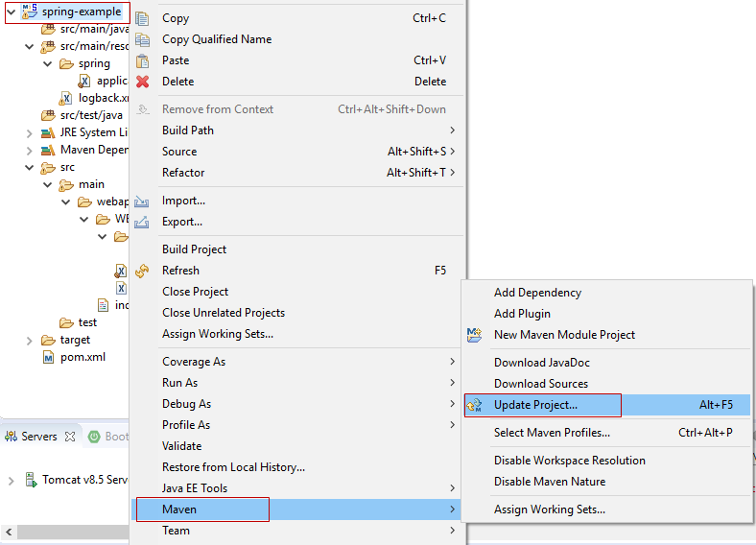Screen dimensions: 756x545
Task: Collapse the src/main/resources node
Action: [x=30, y=46]
